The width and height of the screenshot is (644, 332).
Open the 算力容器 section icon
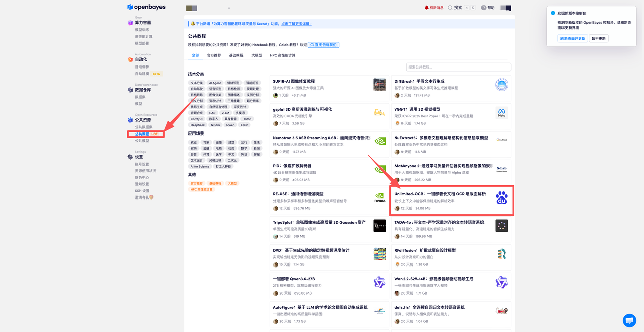tap(130, 23)
